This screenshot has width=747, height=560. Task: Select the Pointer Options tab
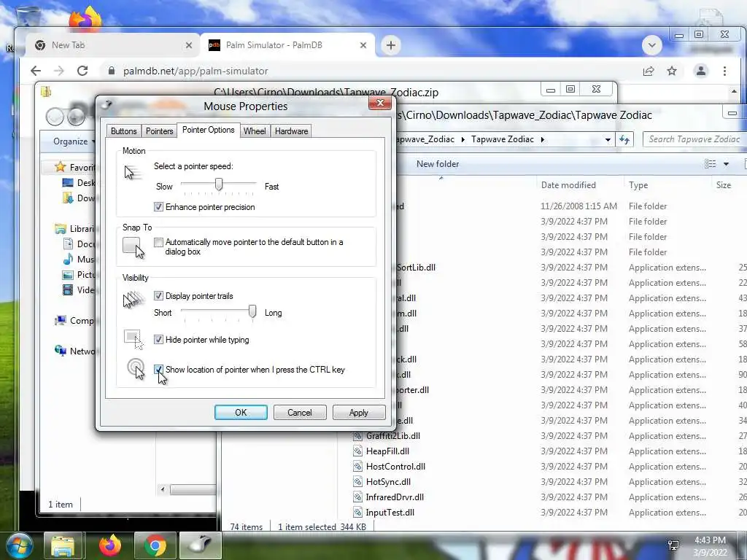[208, 130]
